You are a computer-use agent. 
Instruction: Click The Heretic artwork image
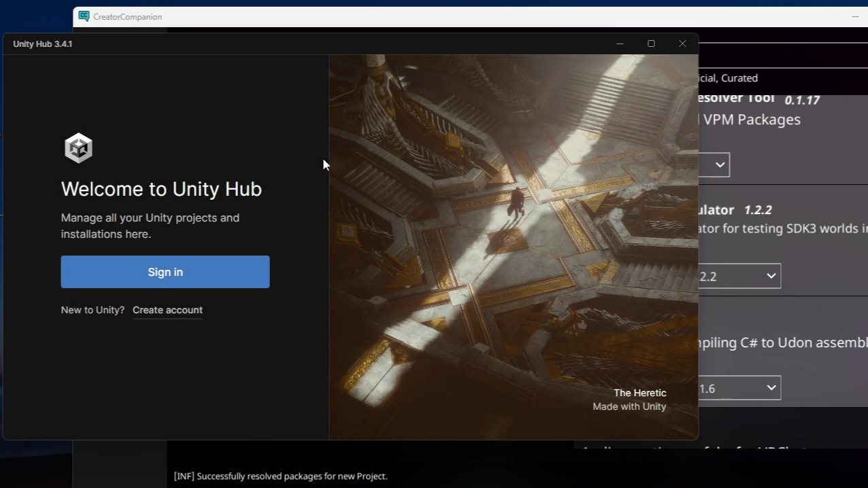pos(514,247)
